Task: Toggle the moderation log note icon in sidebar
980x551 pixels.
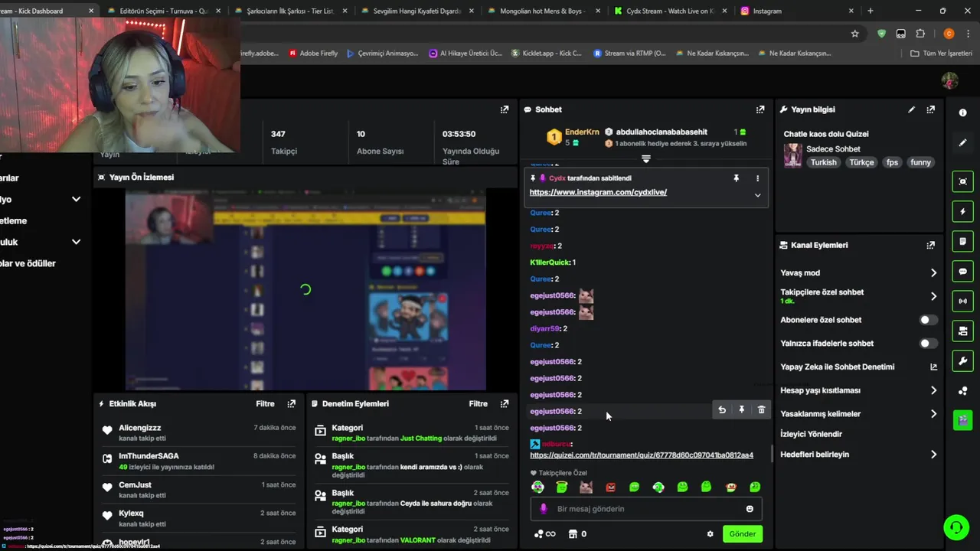Action: (962, 241)
